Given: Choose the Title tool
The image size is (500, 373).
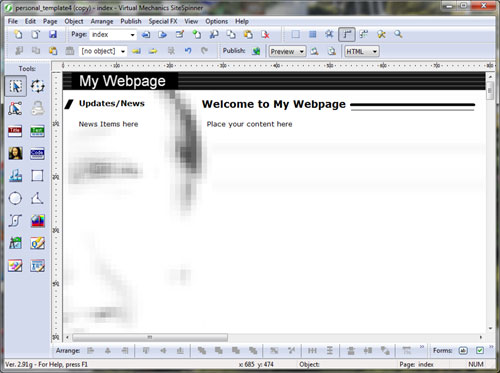Looking at the screenshot, I should 15,131.
